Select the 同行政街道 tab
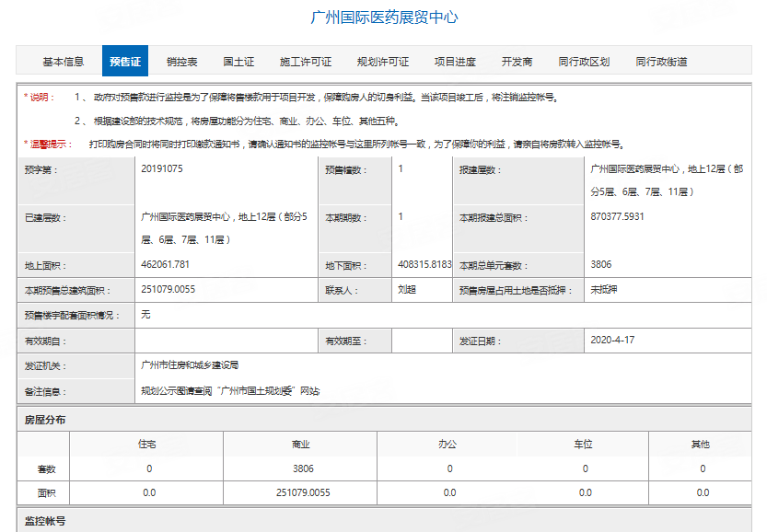Screen dimensions: 767x532 661,62
